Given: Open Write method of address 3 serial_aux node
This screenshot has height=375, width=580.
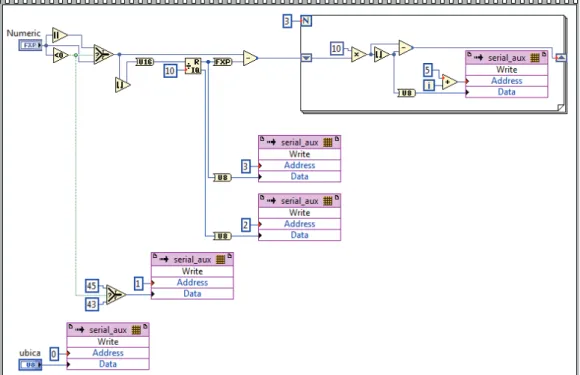Looking at the screenshot, I should click(299, 154).
